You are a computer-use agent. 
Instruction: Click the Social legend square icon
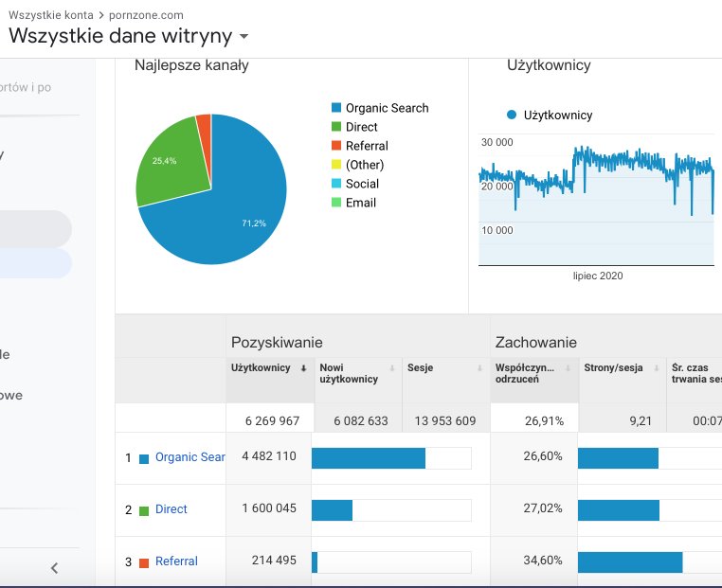(335, 185)
